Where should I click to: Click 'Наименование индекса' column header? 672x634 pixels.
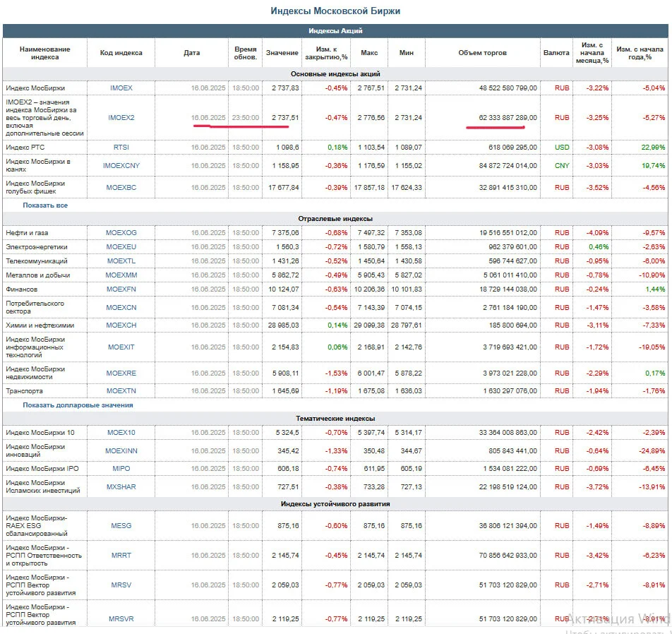click(x=45, y=53)
